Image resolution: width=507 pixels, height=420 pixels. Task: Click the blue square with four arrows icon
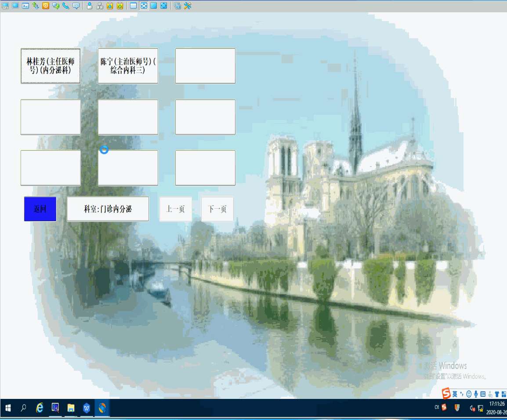(x=164, y=6)
